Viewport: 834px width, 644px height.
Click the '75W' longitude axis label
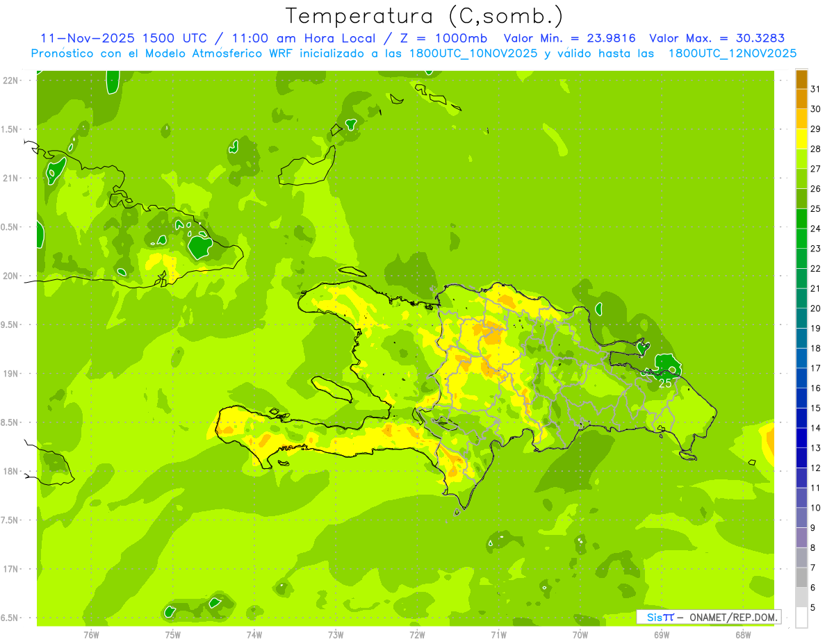[173, 635]
